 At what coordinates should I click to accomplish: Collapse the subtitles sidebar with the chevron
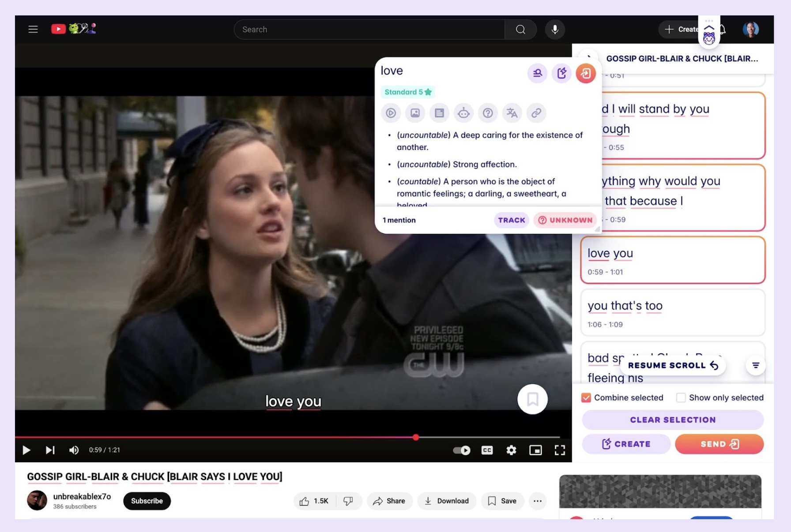coord(589,57)
